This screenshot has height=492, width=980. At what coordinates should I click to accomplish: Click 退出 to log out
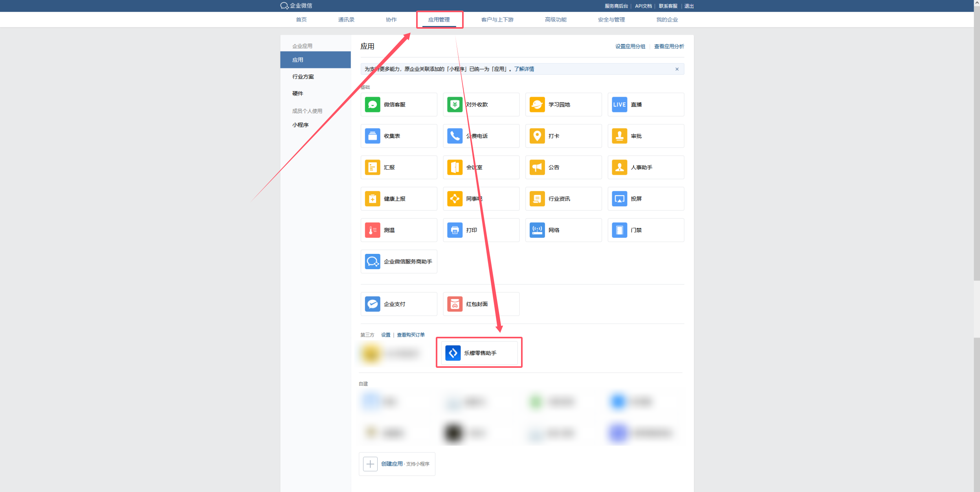689,6
